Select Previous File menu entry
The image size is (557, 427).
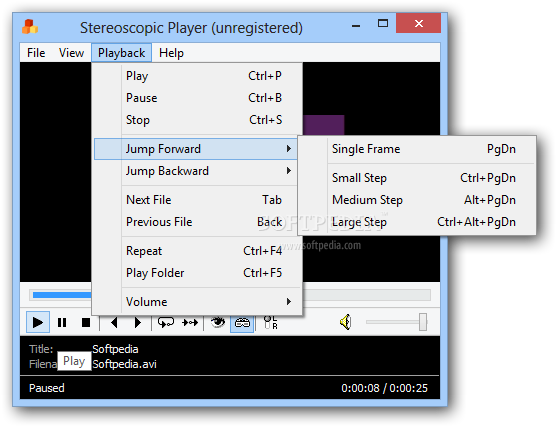coord(196,222)
